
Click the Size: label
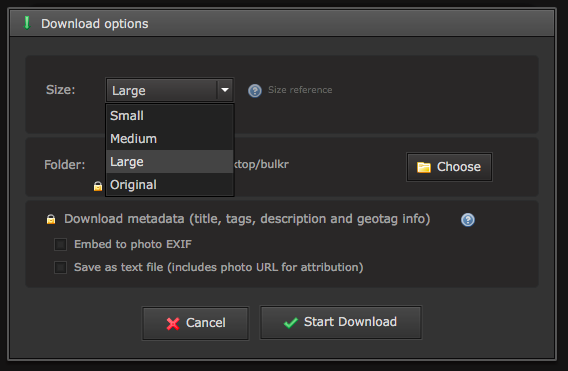pyautogui.click(x=60, y=89)
